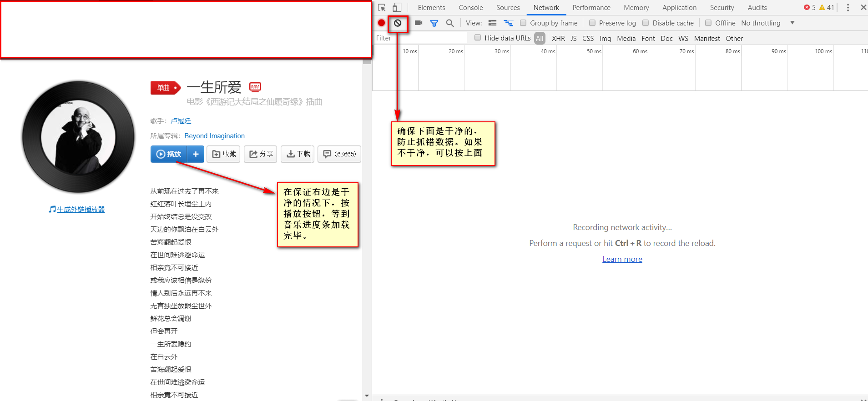Open network search magnifier
This screenshot has width=868, height=401.
click(x=450, y=23)
